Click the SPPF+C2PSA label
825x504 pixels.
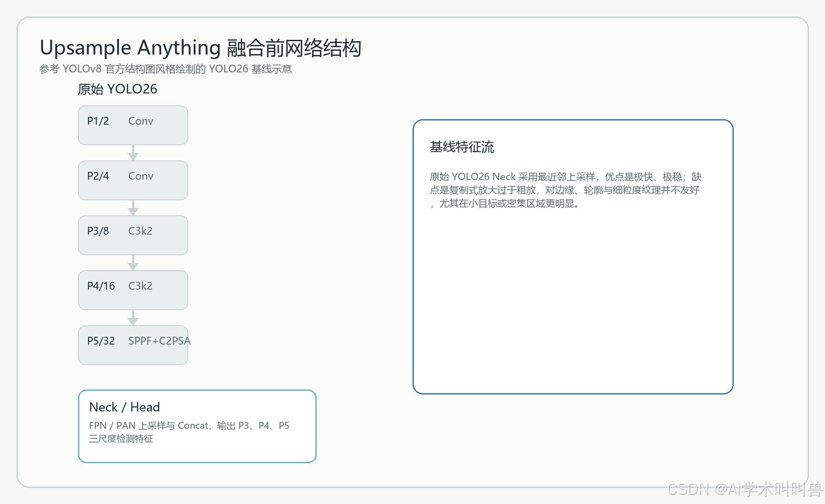point(159,341)
